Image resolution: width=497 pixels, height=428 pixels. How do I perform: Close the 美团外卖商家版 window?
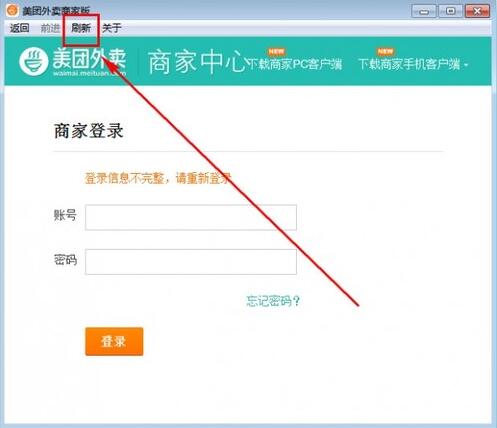click(x=477, y=11)
